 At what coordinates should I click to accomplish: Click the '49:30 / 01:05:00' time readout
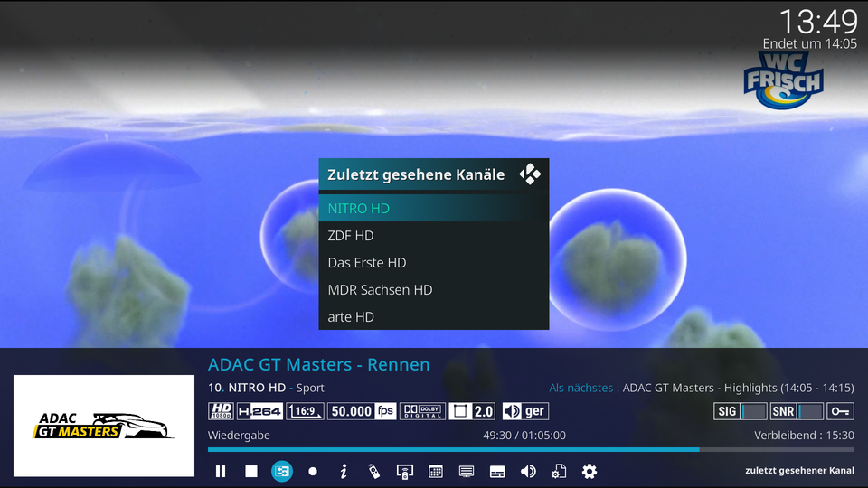click(524, 436)
